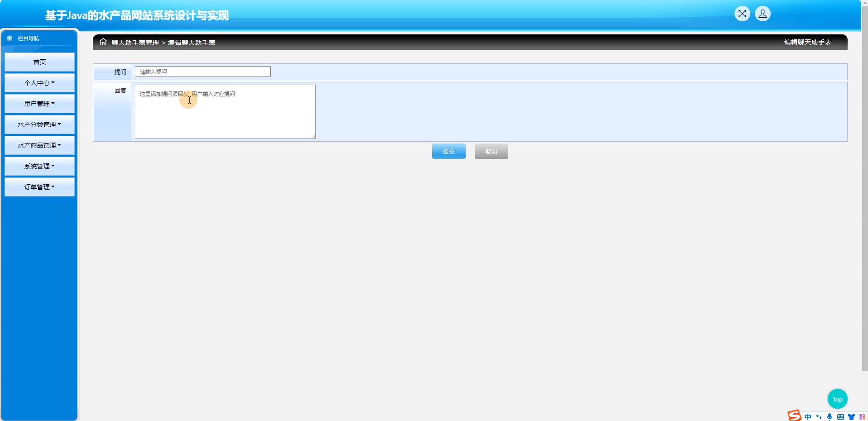This screenshot has width=868, height=421.
Task: Cancel editing with 取消 button
Action: point(491,151)
